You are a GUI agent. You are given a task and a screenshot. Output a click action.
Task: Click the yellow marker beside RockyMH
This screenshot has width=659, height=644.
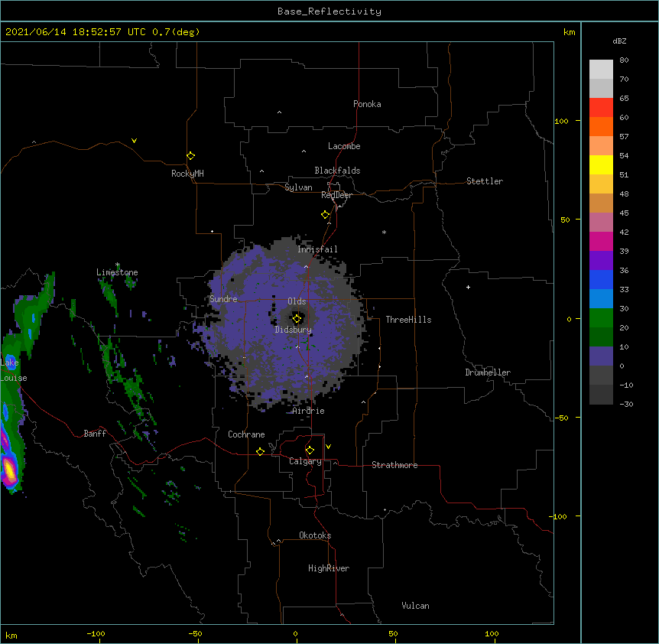[x=190, y=155]
